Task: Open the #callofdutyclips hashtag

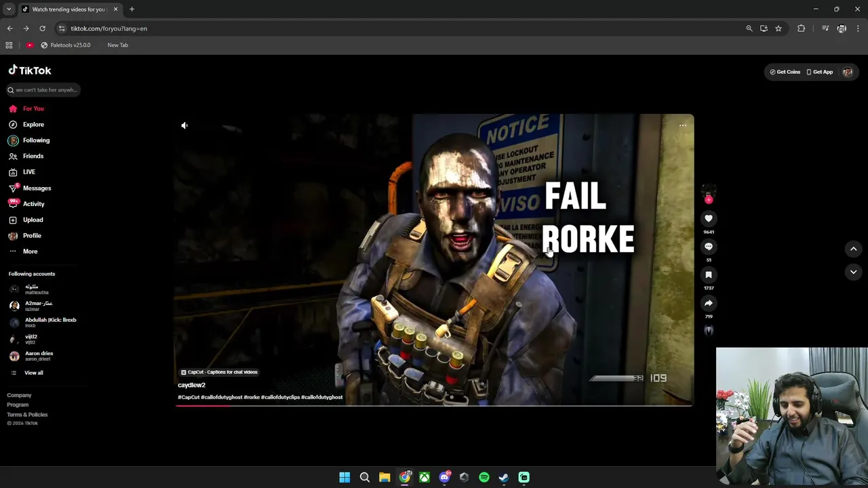Action: click(x=280, y=397)
